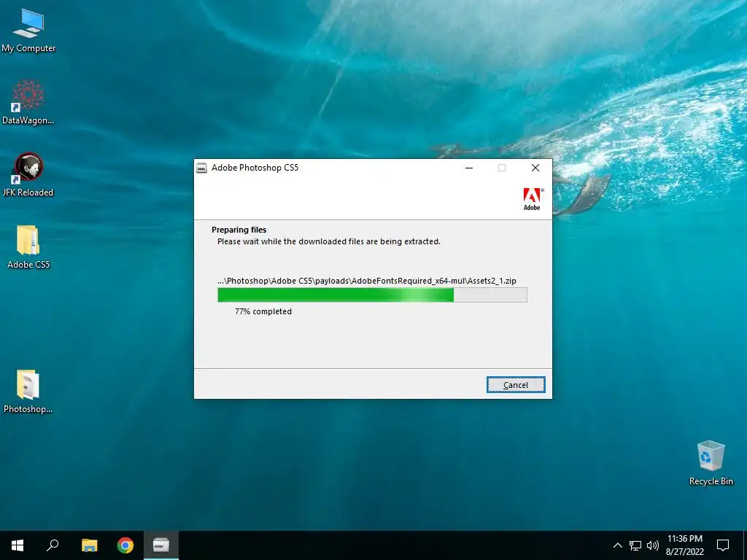Open File Explorer from the taskbar
Viewport: 747px width, 560px height.
tap(89, 545)
